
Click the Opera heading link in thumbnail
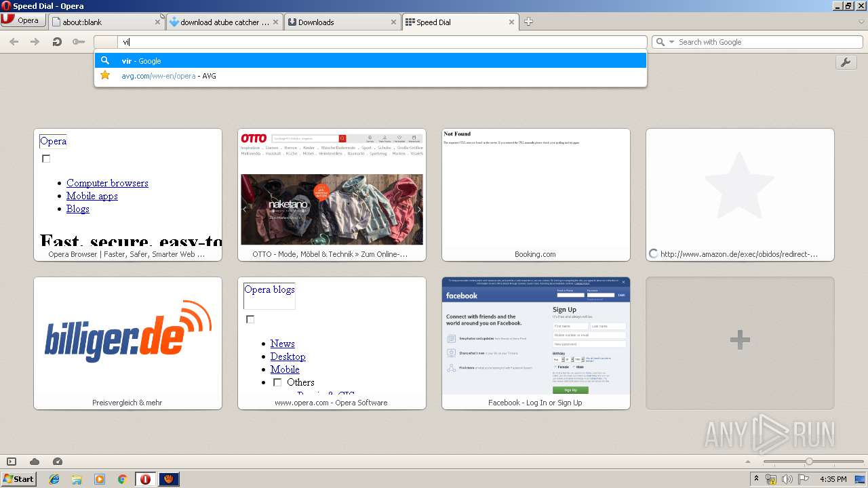pos(53,141)
